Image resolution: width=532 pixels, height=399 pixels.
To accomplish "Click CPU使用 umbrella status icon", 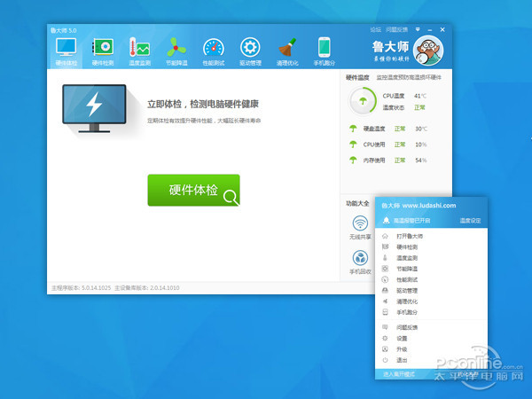I will pos(353,145).
